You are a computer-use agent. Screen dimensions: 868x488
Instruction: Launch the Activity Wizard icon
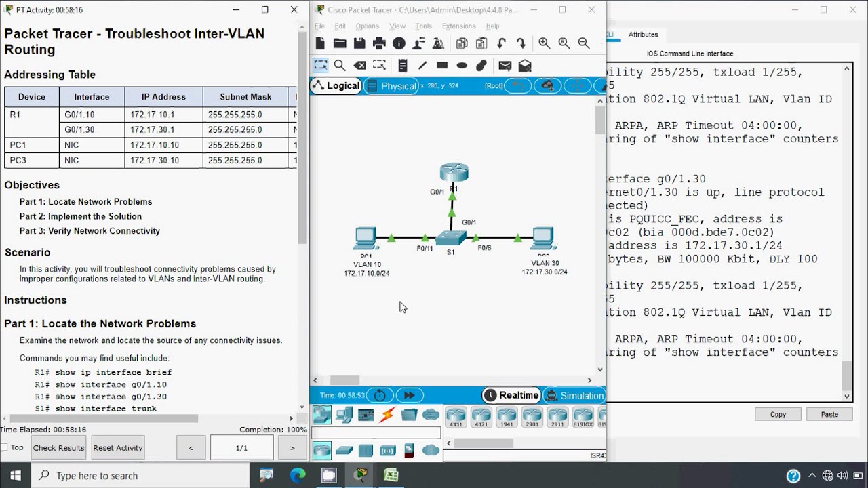pyautogui.click(x=418, y=43)
